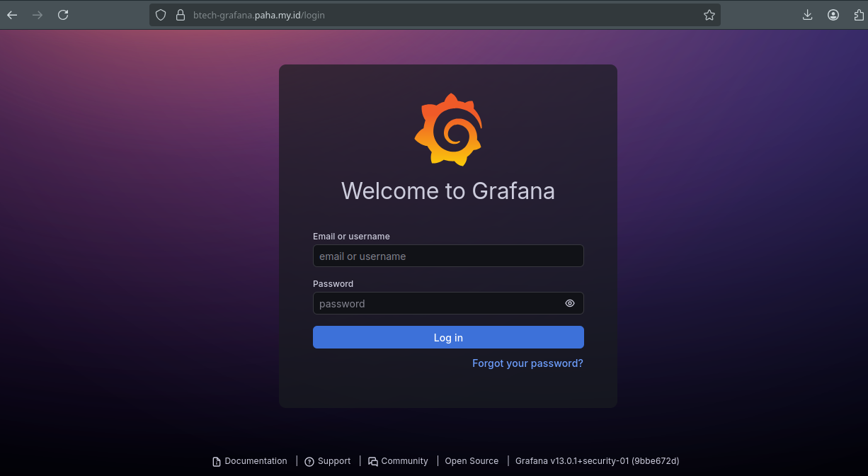Reload the Grafana login page
Screen dimensions: 868x476
(x=63, y=15)
